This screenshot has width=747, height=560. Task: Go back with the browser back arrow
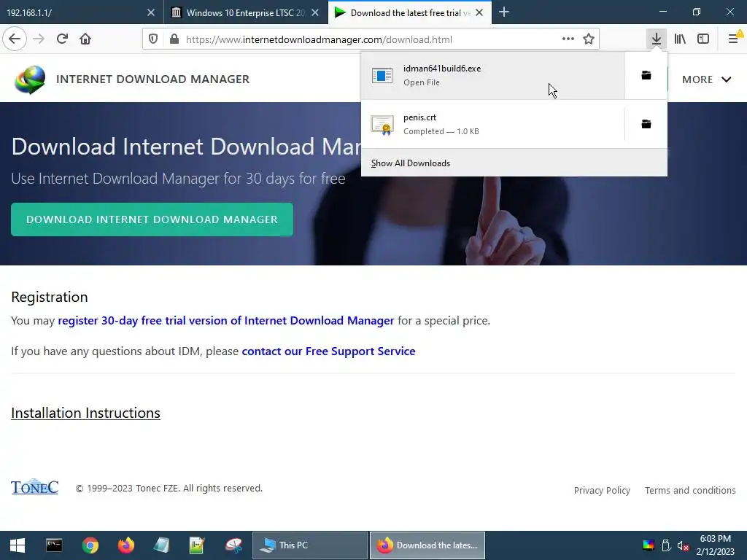pos(15,39)
